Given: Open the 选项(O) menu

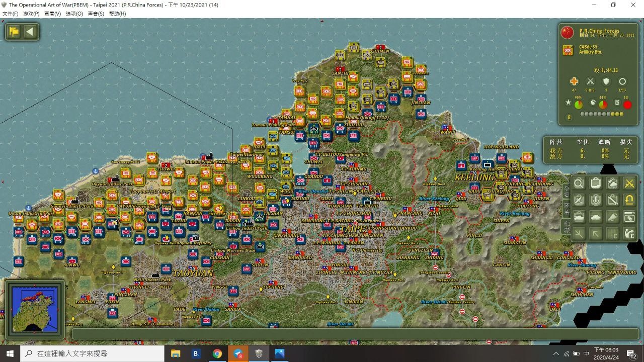Looking at the screenshot, I should [x=74, y=14].
